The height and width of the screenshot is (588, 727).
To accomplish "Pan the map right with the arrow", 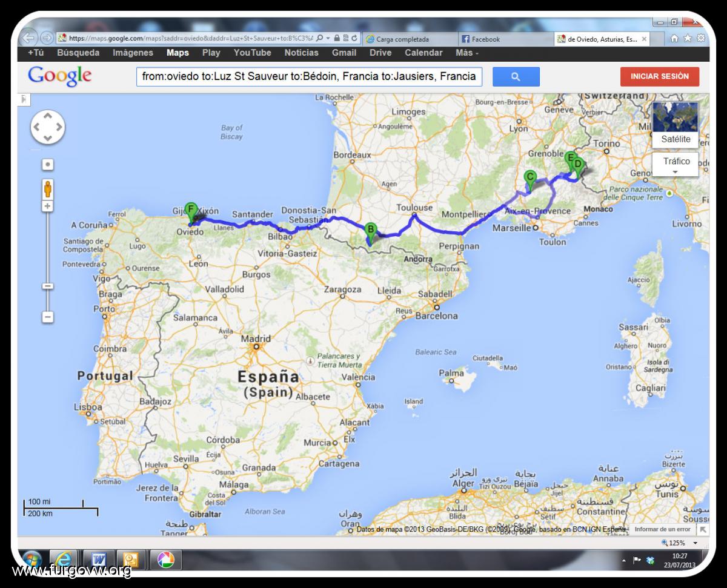I will tap(58, 127).
